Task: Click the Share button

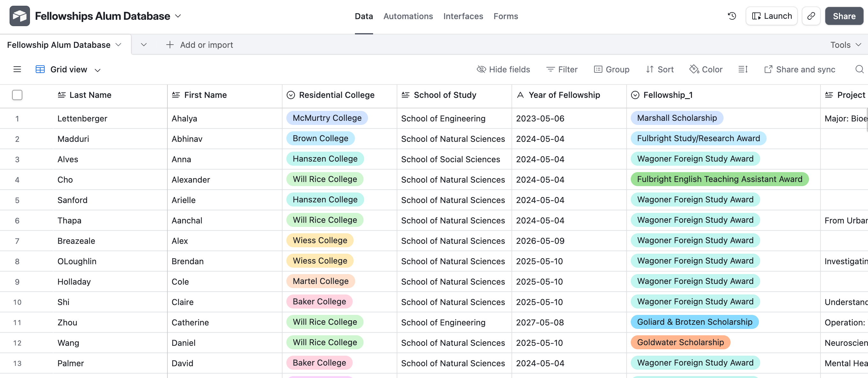Action: (844, 16)
